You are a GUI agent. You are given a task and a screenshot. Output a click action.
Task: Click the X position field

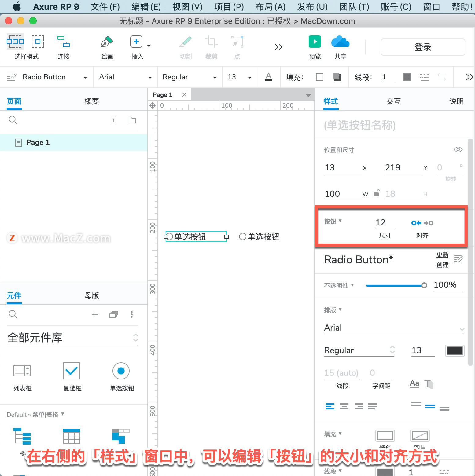[343, 168]
